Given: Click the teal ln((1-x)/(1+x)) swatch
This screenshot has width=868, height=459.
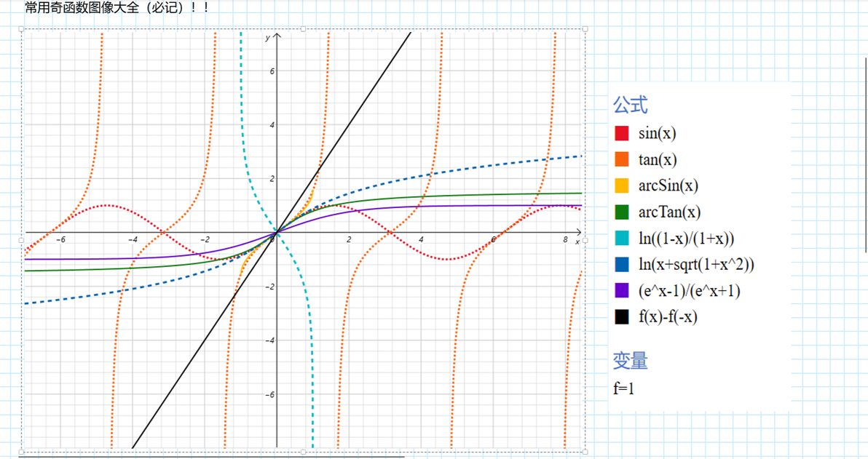Looking at the screenshot, I should tap(622, 238).
